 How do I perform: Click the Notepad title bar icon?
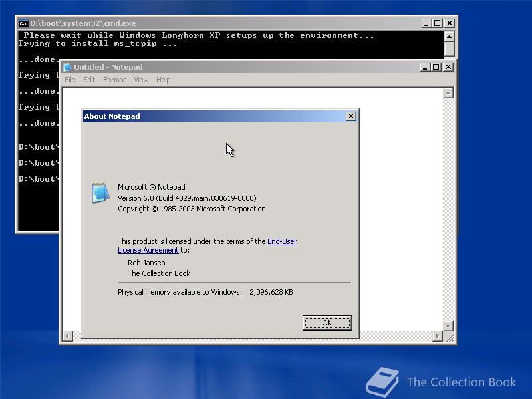pos(67,67)
